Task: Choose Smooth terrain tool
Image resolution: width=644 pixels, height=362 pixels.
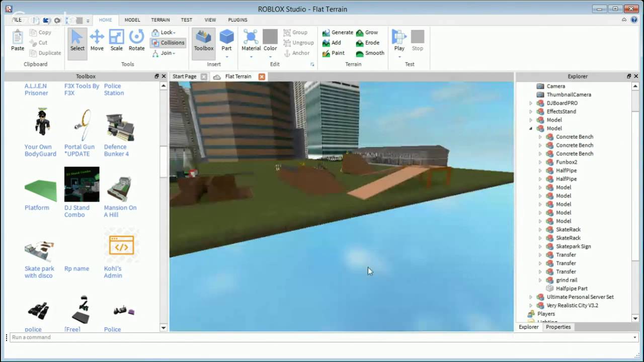Action: point(370,53)
